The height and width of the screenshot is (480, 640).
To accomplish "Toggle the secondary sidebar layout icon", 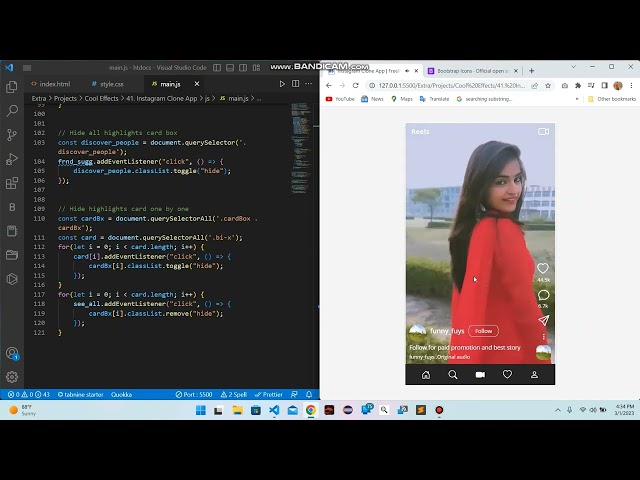I will pyautogui.click(x=243, y=68).
